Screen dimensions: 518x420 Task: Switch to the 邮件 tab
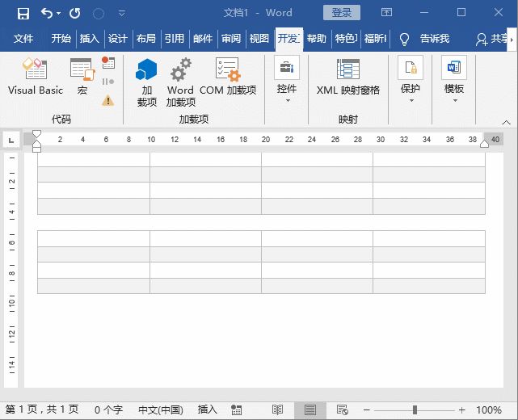pos(203,39)
